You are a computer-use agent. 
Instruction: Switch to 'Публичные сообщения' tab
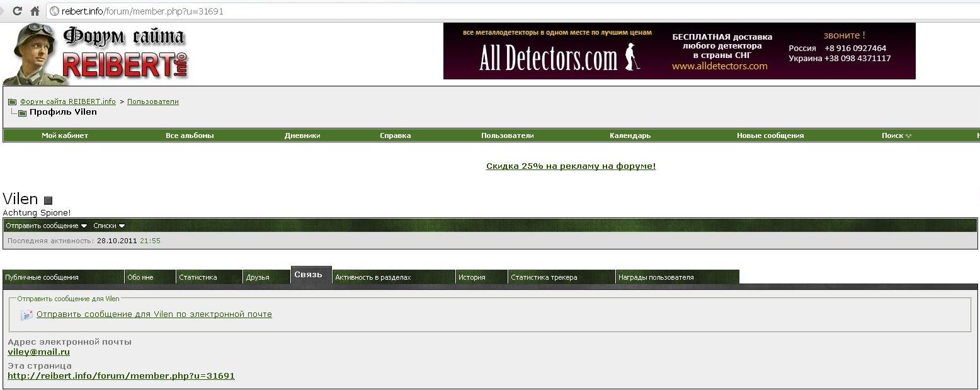tap(64, 277)
